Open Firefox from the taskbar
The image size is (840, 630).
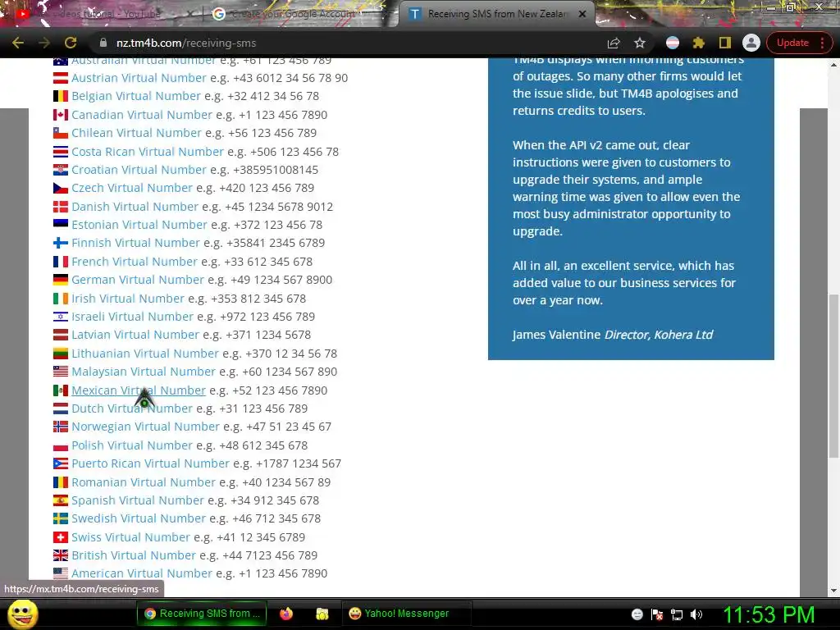click(x=286, y=614)
